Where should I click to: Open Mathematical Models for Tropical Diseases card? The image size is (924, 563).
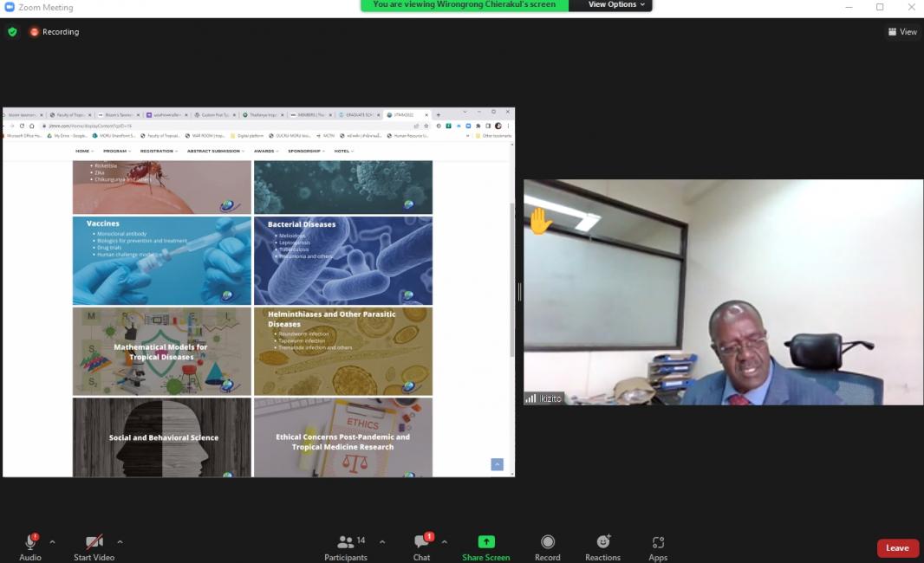point(162,351)
